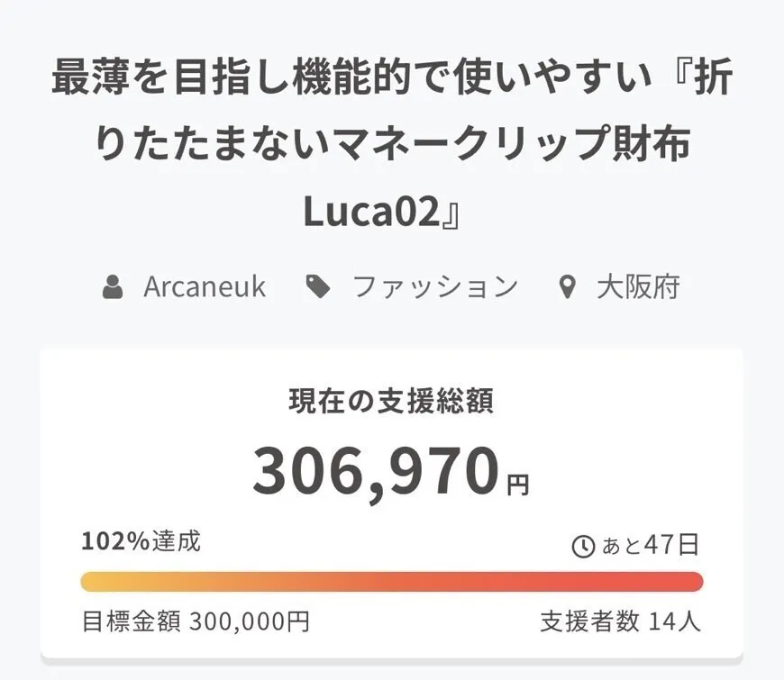Select the 大阪府 location link
Image resolution: width=784 pixels, height=680 pixels.
638,287
